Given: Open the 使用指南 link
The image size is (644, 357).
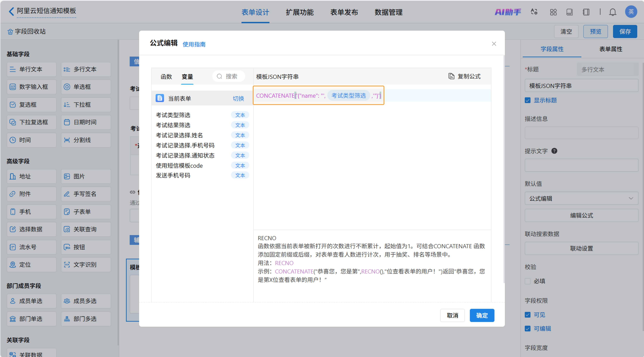Looking at the screenshot, I should (x=194, y=44).
